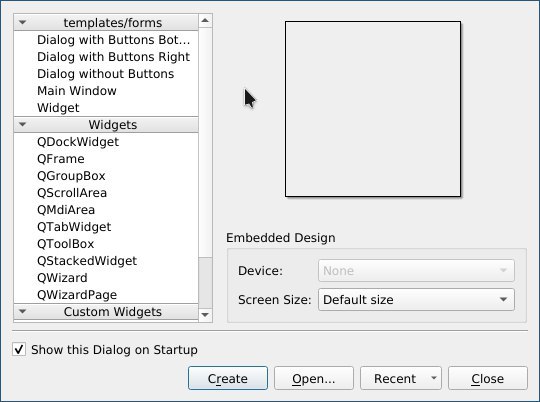Select QDockWidget in the list
Viewport: 540px width, 402px height.
(106, 142)
